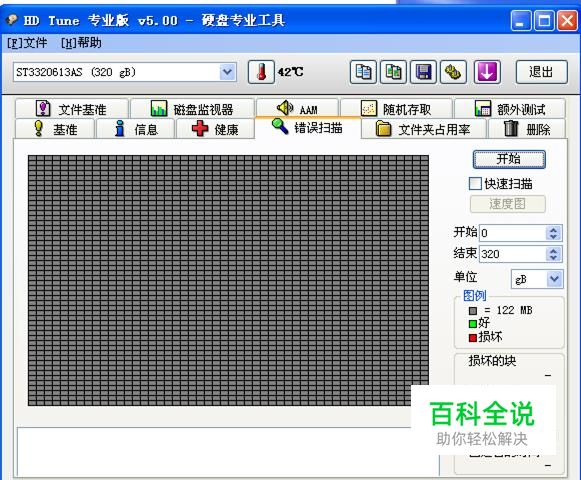Switch to the 删除 tab
The width and height of the screenshot is (581, 480).
[x=527, y=129]
